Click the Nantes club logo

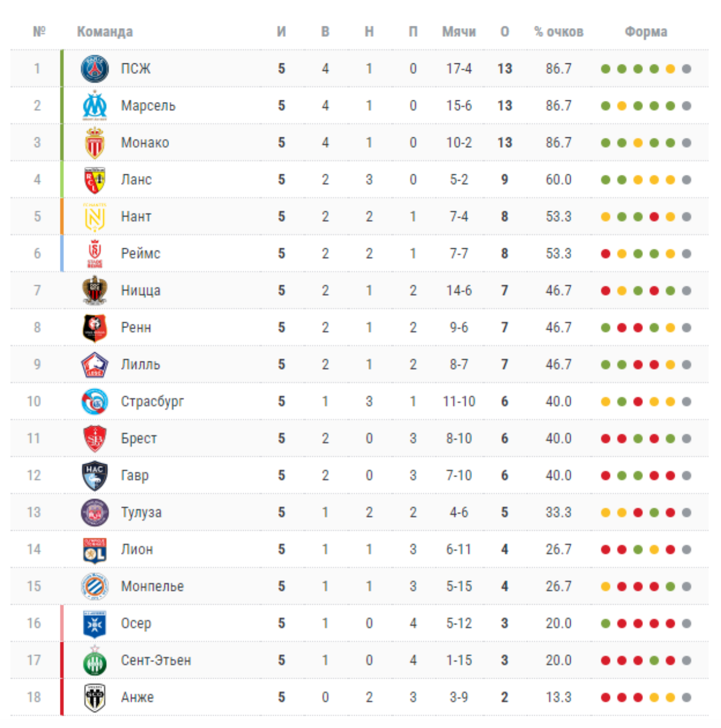coord(95,217)
